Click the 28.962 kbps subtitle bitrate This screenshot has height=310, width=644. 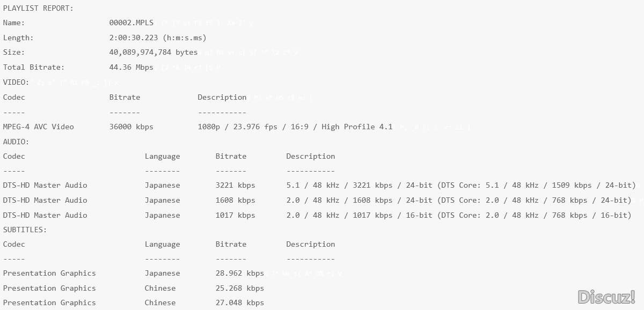(239, 273)
